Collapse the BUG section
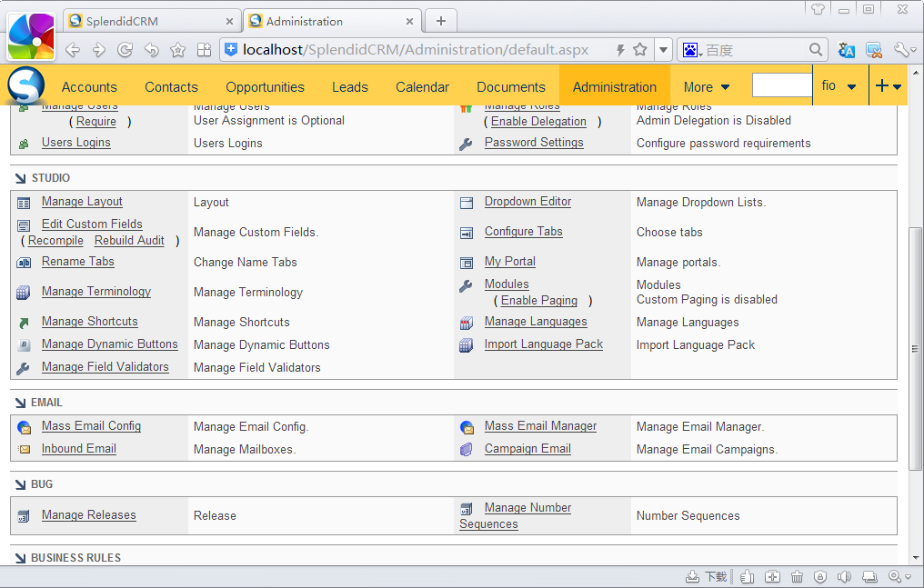 pos(21,484)
